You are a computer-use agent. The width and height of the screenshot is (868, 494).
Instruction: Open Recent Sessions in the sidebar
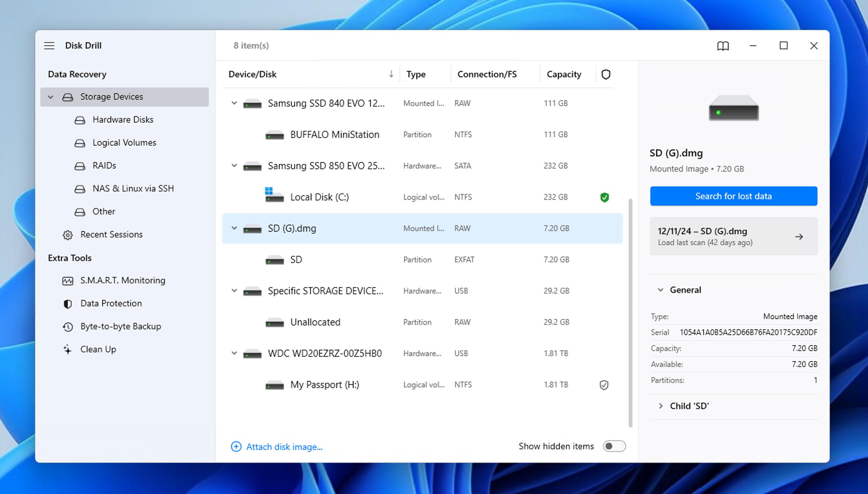[x=124, y=235]
